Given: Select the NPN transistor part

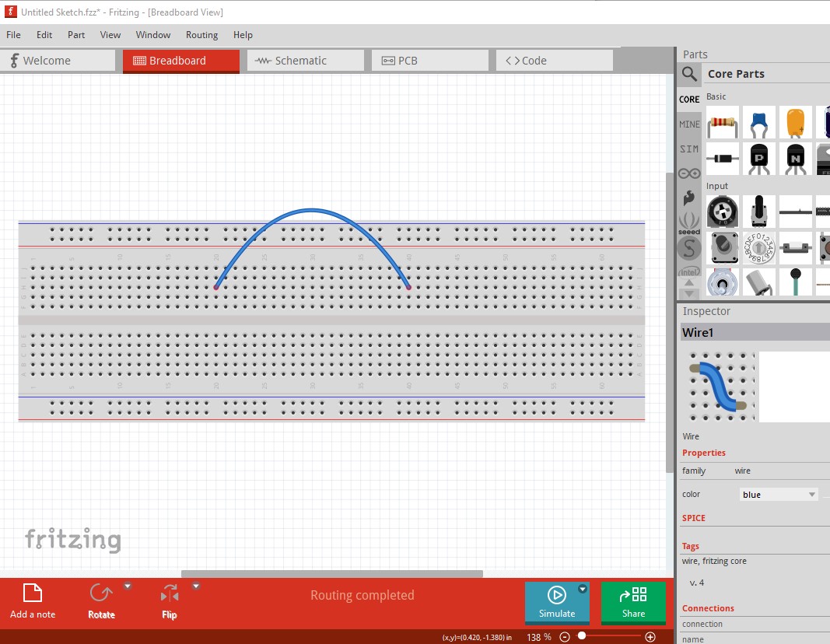Looking at the screenshot, I should (795, 159).
